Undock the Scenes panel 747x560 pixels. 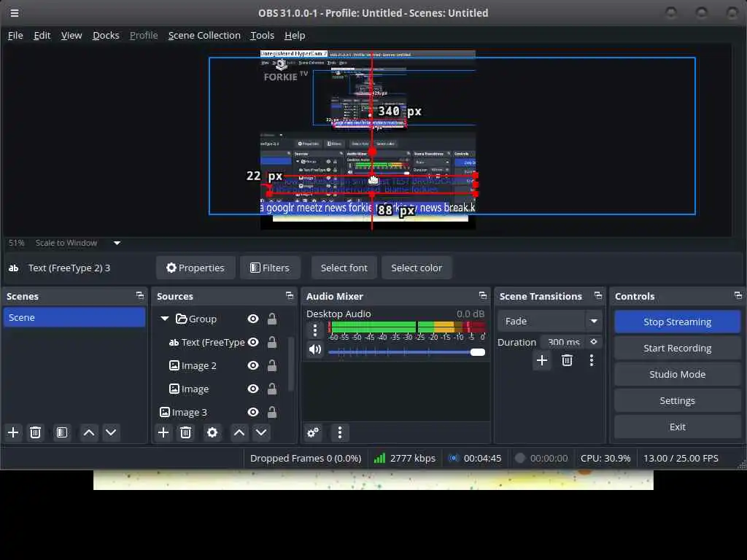click(x=140, y=296)
